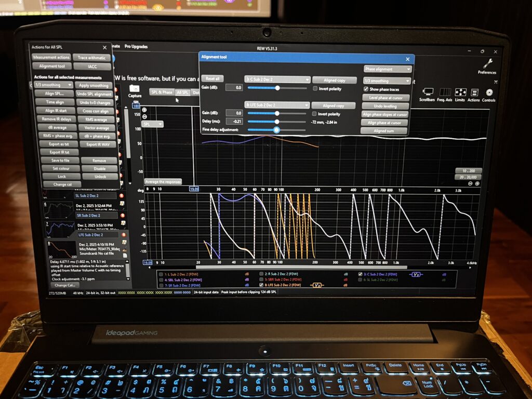Viewport: 532px width, 399px height.
Task: Close the Alignment tool dialog
Action: [407, 59]
